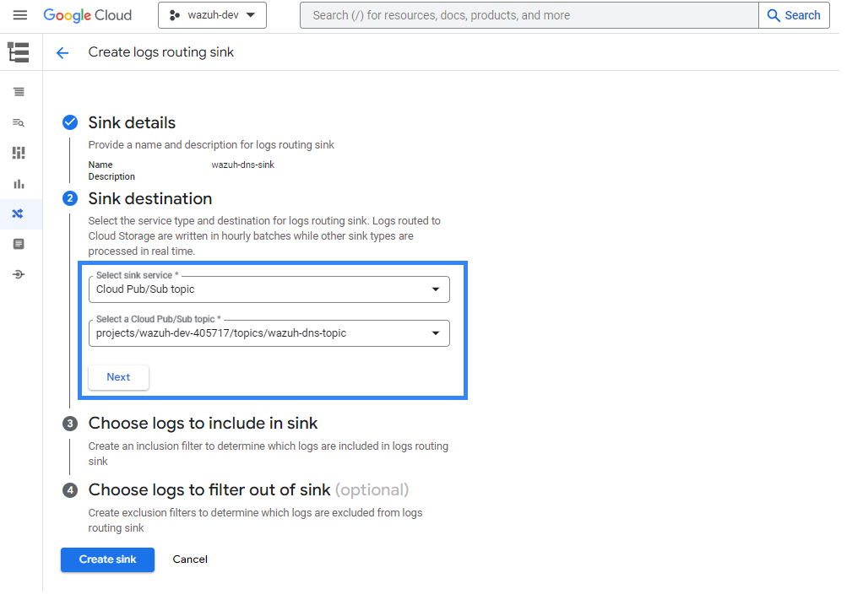Cancel the sink creation

(x=190, y=559)
